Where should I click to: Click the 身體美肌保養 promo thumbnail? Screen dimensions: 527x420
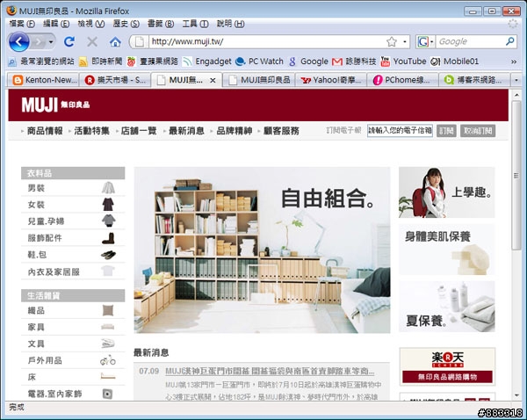coord(447,250)
